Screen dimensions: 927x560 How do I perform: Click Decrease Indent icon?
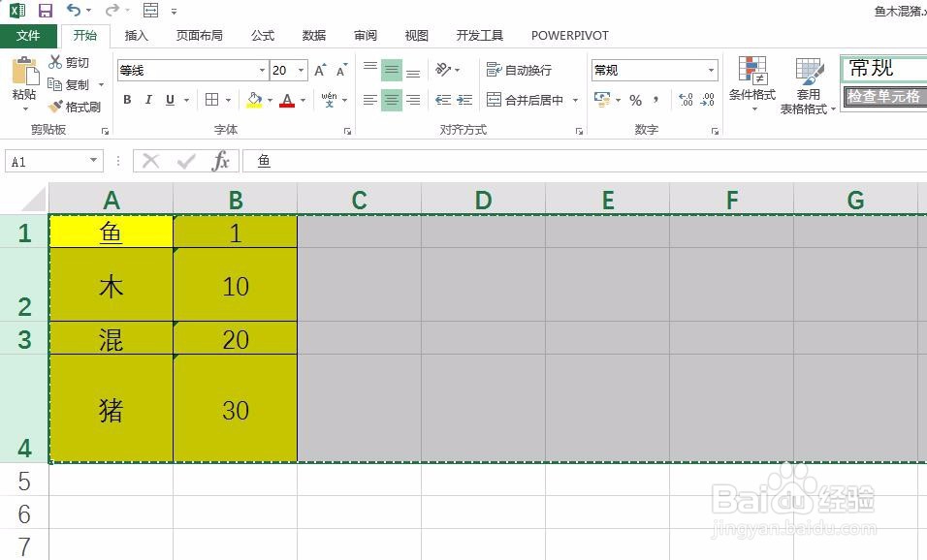click(443, 100)
